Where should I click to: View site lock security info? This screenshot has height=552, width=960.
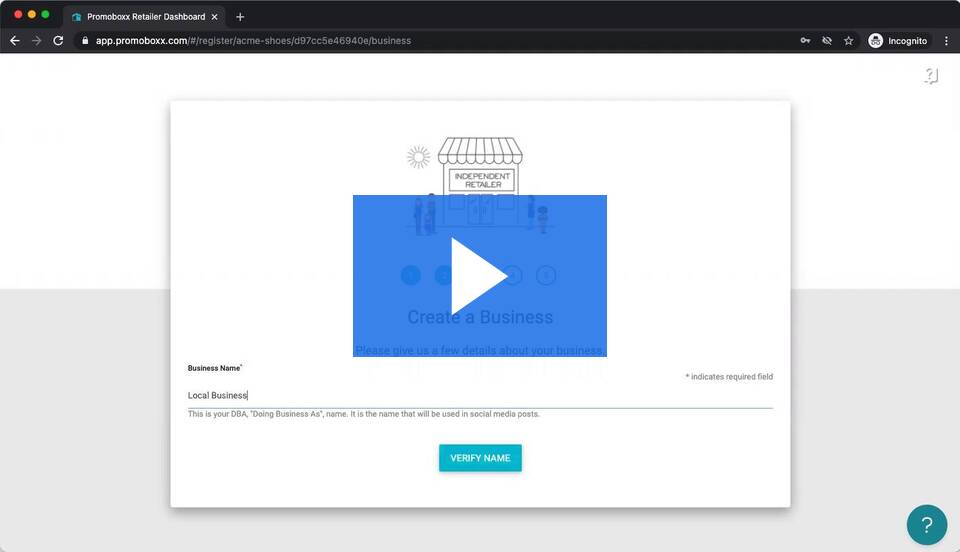[85, 40]
